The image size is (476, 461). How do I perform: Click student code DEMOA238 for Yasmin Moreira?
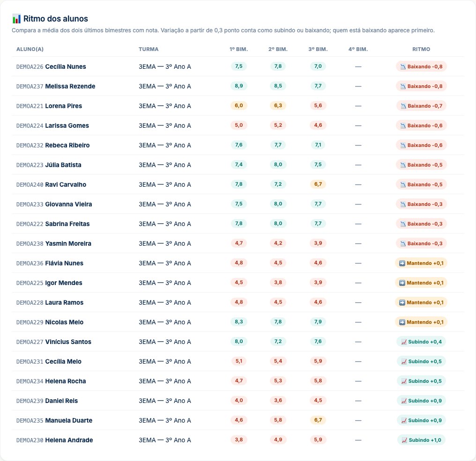coord(30,244)
